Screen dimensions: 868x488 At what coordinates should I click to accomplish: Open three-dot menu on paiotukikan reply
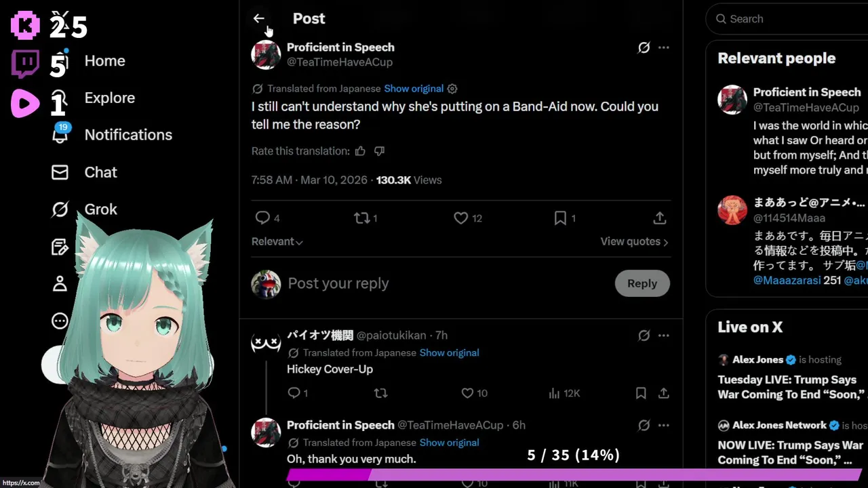(664, 335)
